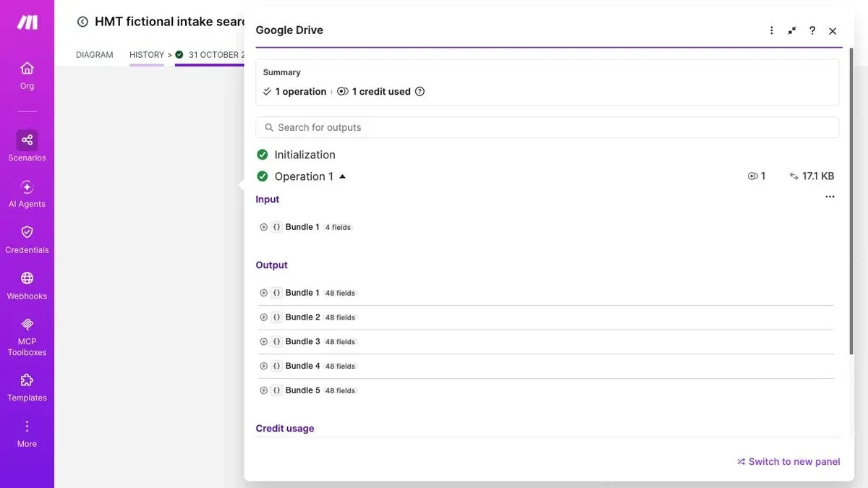This screenshot has width=868, height=488.
Task: Click the Google Drive panel title
Action: click(289, 30)
